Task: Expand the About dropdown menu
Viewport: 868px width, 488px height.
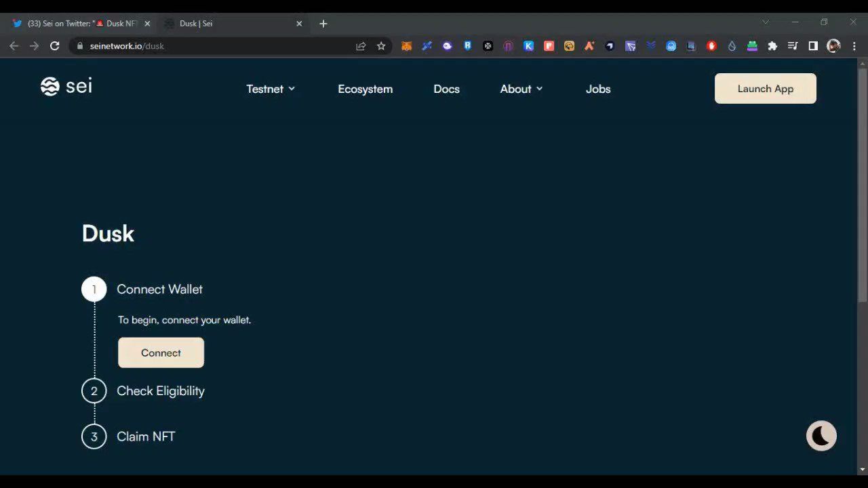Action: click(521, 89)
